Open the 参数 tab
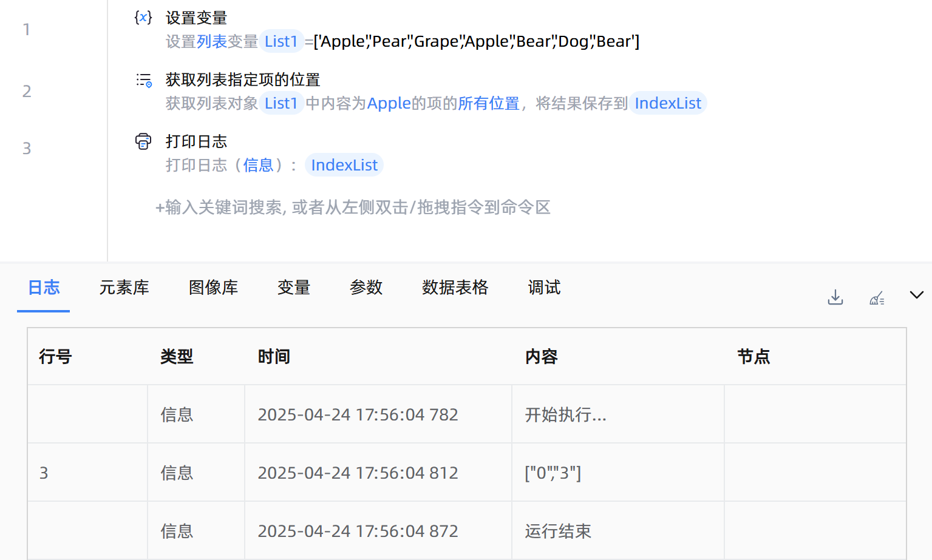The height and width of the screenshot is (560, 932). coord(366,288)
